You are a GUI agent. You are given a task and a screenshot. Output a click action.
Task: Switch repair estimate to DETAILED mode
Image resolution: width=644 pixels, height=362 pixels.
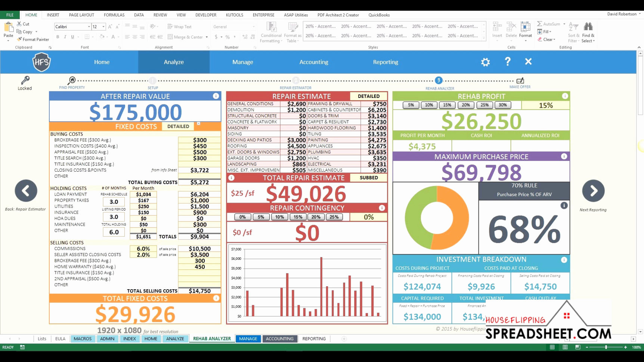point(369,96)
